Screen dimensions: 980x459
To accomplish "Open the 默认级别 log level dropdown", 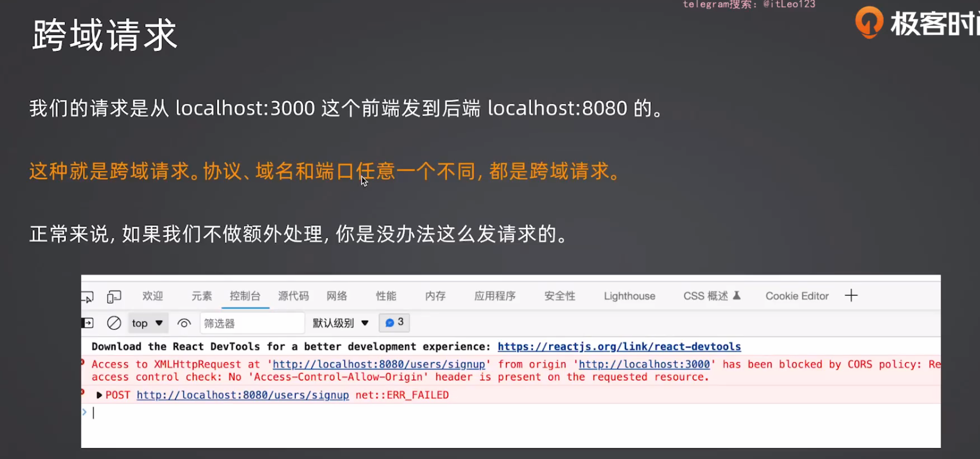I will pos(340,323).
